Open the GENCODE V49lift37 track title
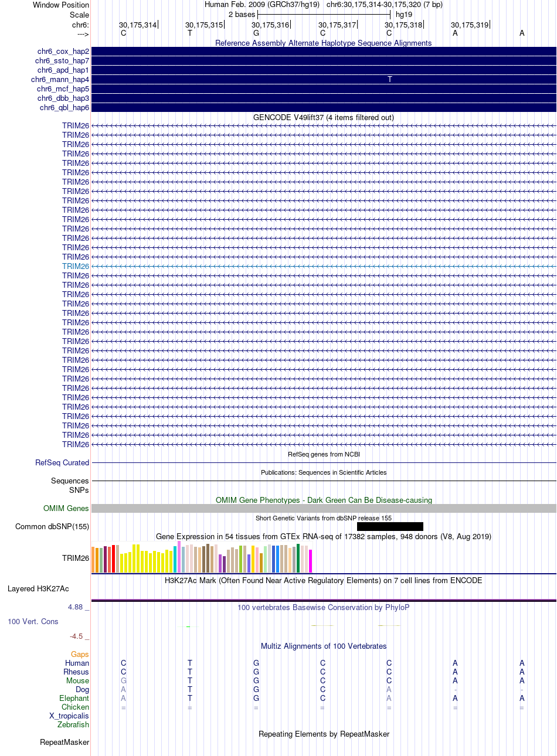The height and width of the screenshot is (756, 557). (x=324, y=117)
